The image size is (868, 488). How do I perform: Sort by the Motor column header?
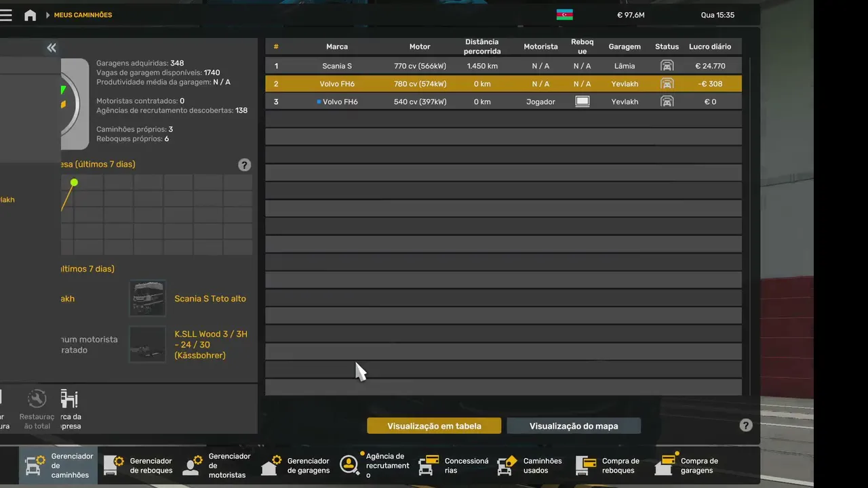tap(420, 47)
